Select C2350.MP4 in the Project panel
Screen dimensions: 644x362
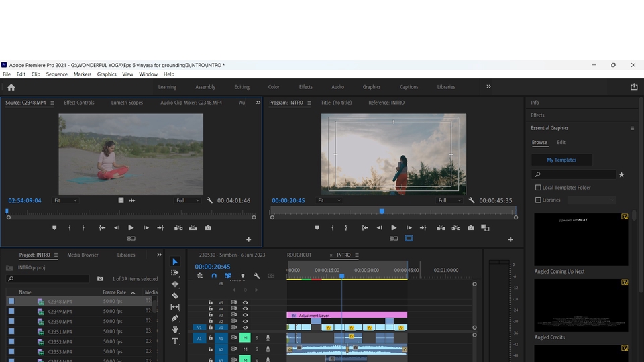pos(60,321)
